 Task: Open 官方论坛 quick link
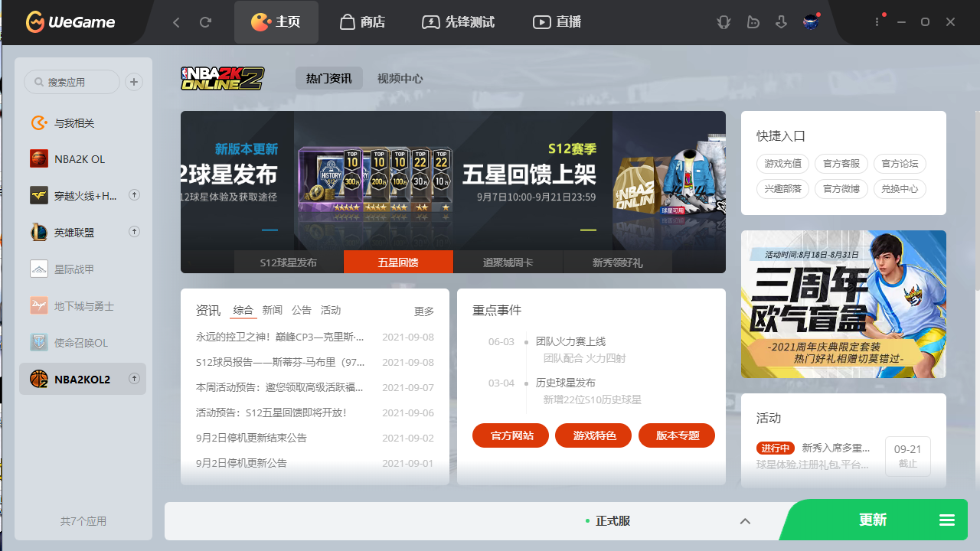[900, 164]
